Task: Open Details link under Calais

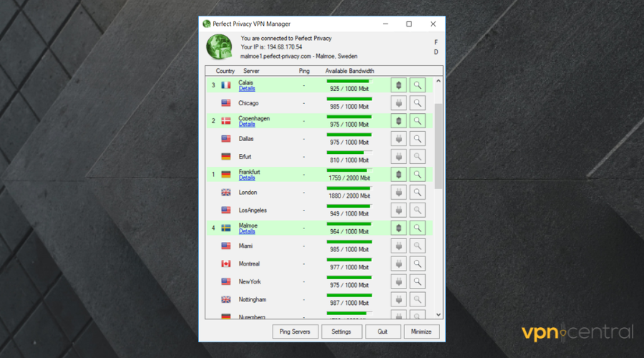Action: click(x=247, y=89)
